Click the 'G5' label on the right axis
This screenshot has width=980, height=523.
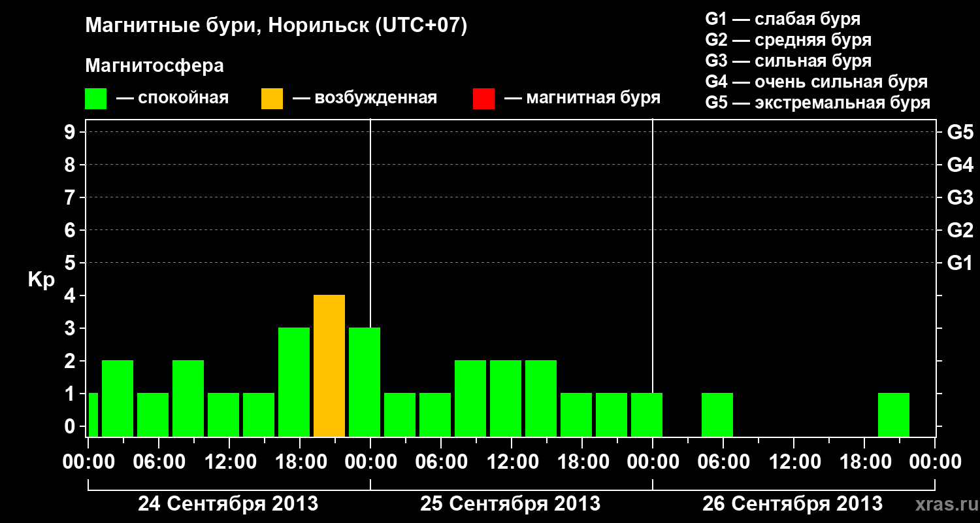tap(960, 132)
